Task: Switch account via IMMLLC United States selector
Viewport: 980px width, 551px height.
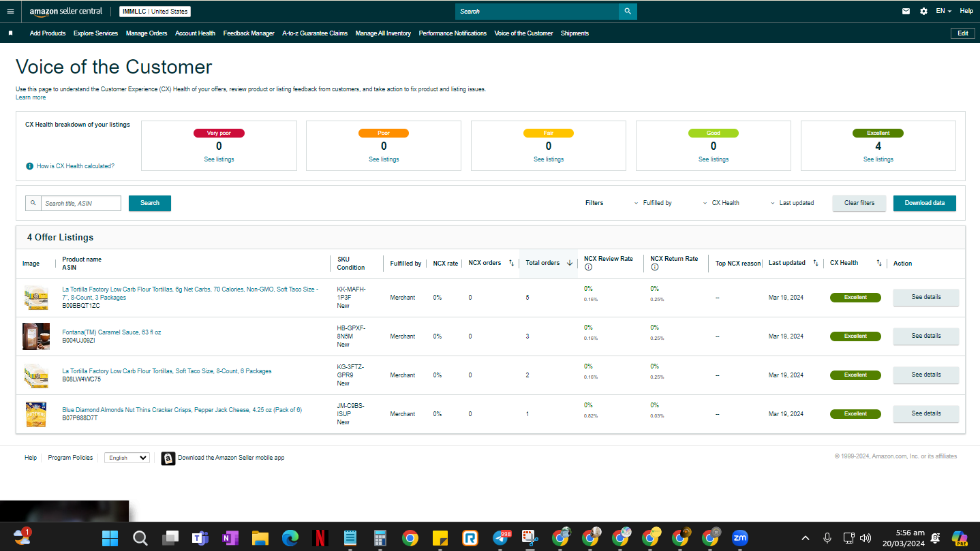Action: pos(155,12)
